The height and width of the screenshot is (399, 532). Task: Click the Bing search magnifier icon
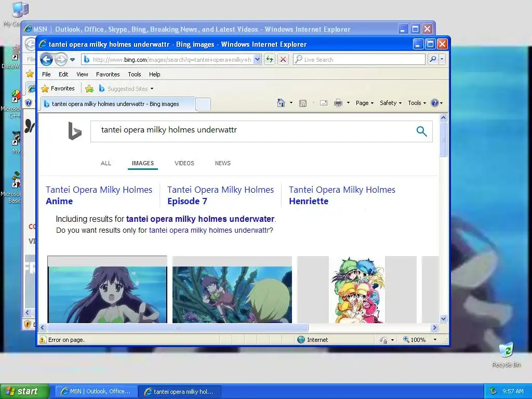(x=421, y=131)
